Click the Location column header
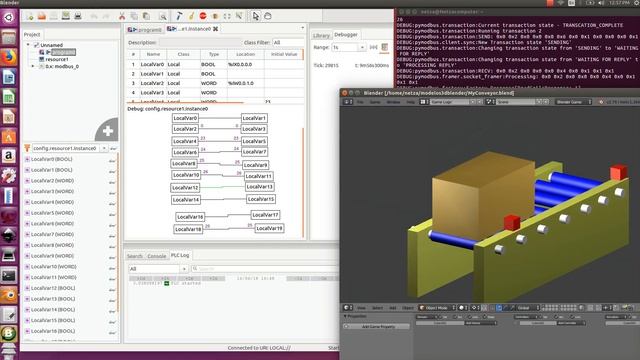Viewport: 640px width, 360px height. (x=245, y=54)
